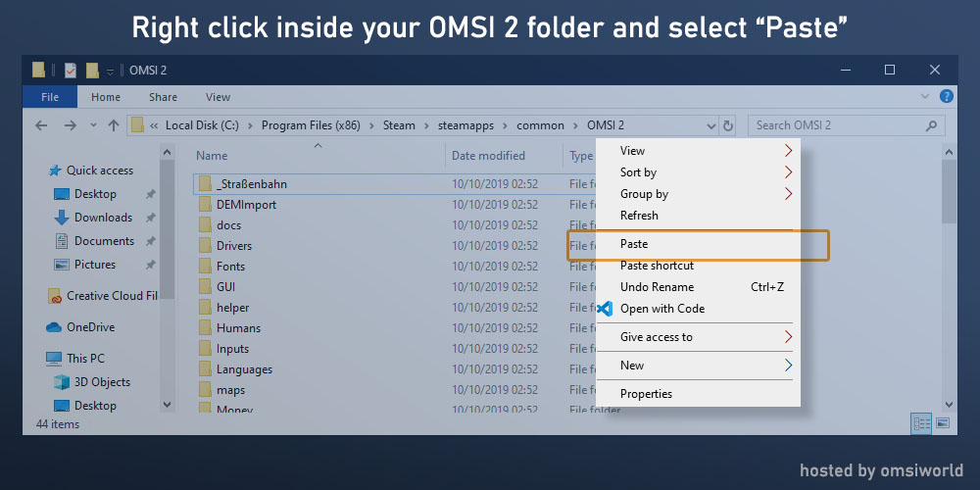Open Desktop under Quick access
Image resolution: width=980 pixels, height=490 pixels.
coord(95,194)
